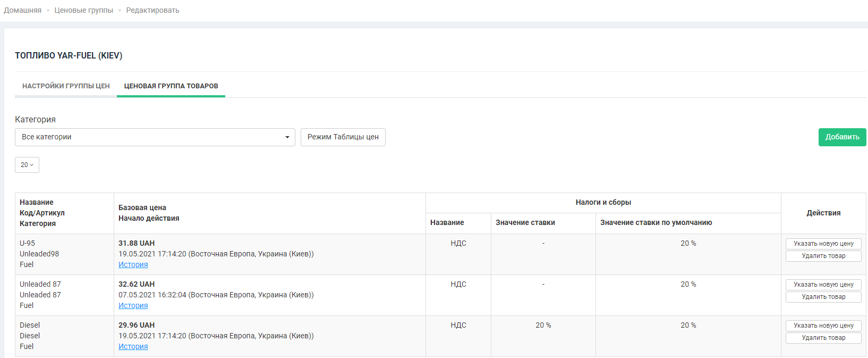Click the Diesel 29.96 UAH price cell

coord(137,325)
